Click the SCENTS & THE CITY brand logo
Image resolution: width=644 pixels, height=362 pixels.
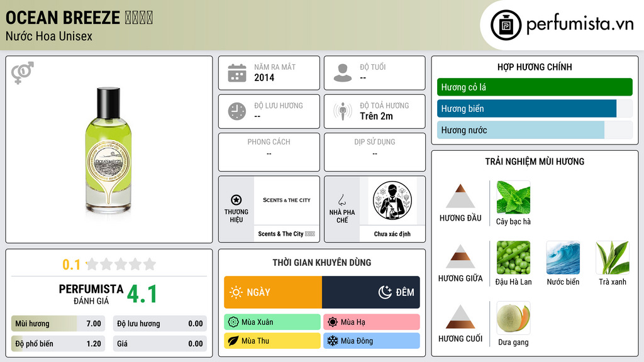287,200
